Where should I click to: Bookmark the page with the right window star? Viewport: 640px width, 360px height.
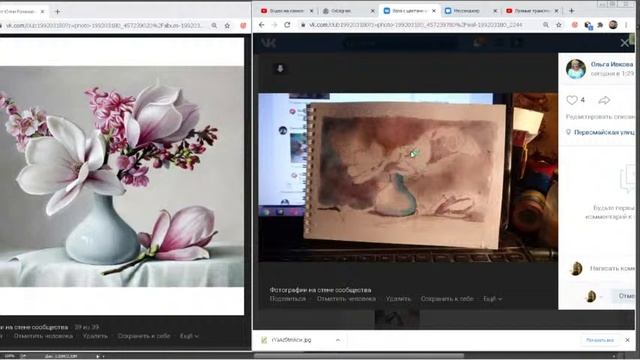(559, 25)
